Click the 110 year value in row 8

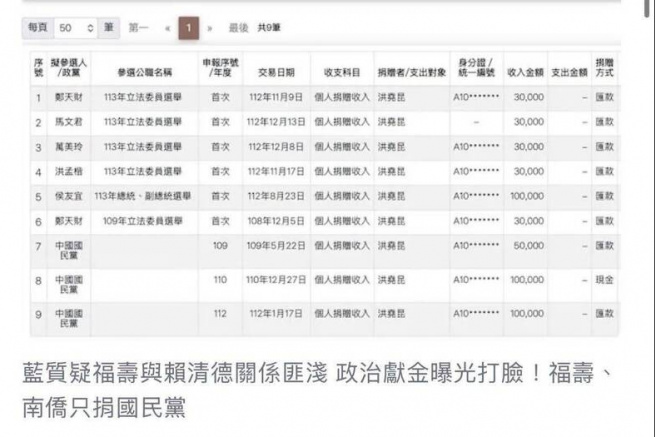coord(220,280)
